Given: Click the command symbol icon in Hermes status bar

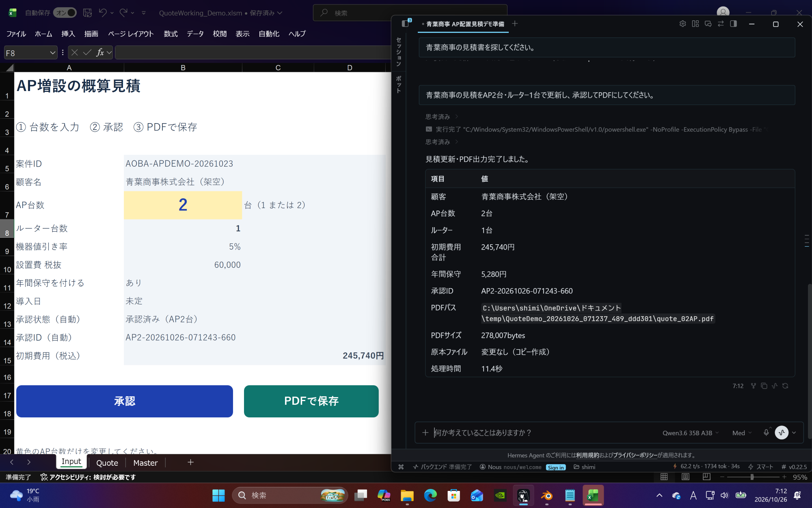Looking at the screenshot, I should coord(401,467).
